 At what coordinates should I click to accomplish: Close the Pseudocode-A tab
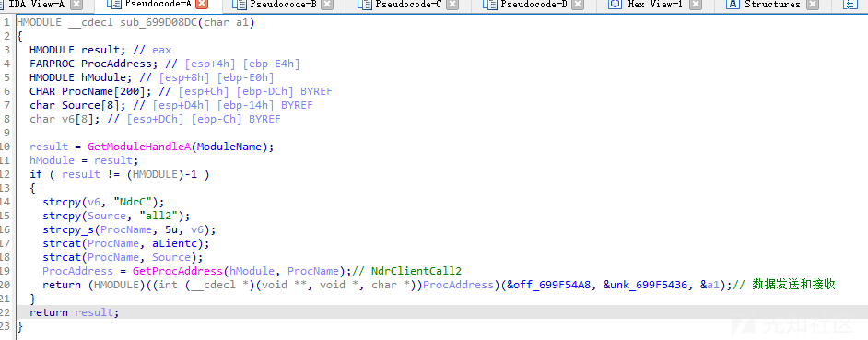point(202,5)
